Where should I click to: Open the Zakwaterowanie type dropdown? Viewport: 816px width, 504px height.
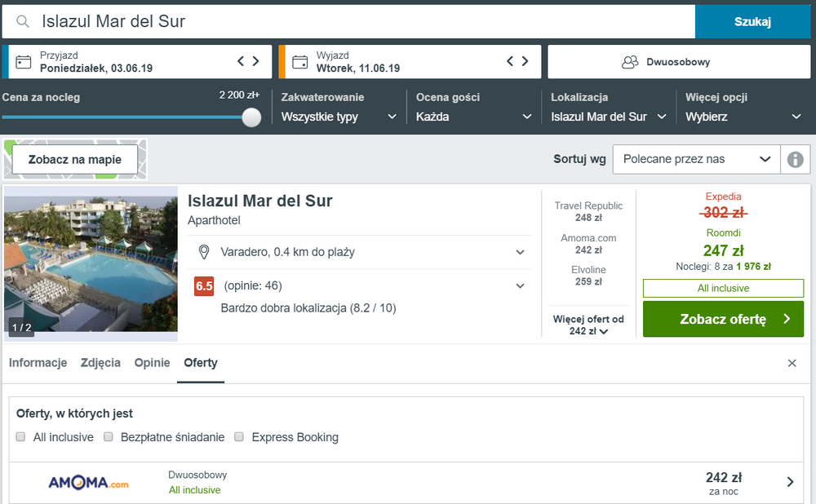tap(339, 117)
